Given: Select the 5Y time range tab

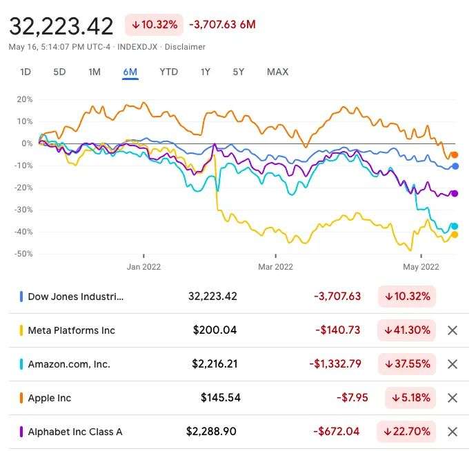Looking at the screenshot, I should coord(238,72).
